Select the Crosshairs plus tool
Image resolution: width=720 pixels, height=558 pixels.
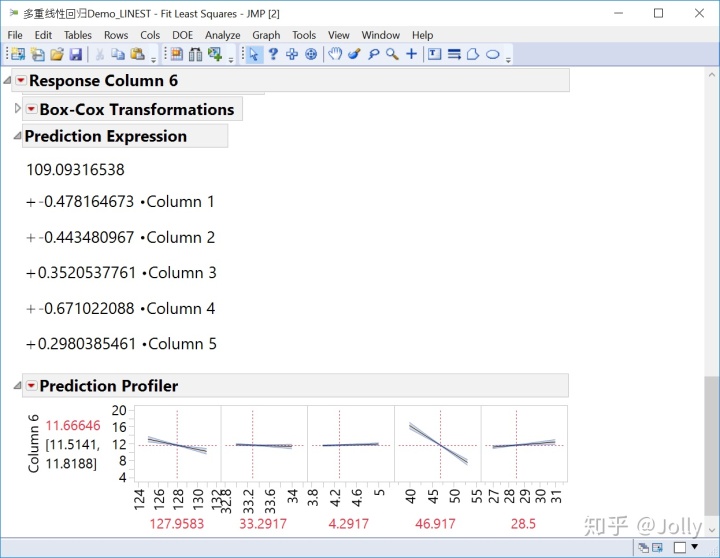(x=411, y=54)
